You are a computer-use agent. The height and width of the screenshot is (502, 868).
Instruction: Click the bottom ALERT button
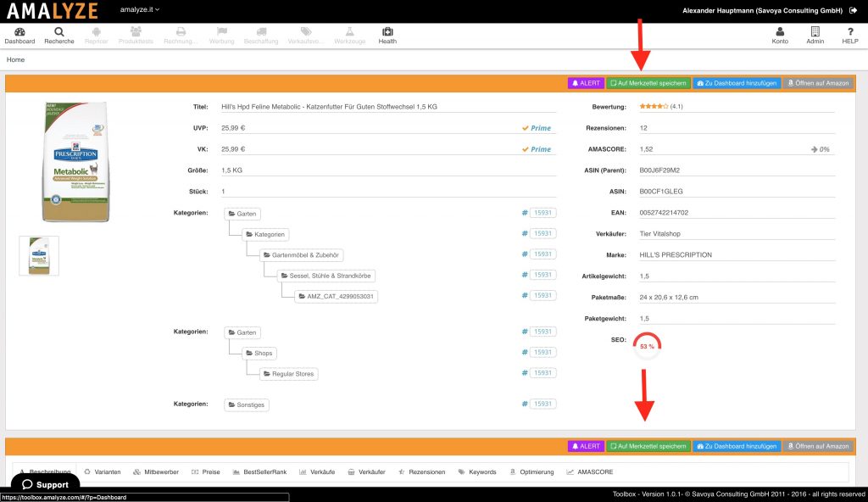pyautogui.click(x=586, y=446)
